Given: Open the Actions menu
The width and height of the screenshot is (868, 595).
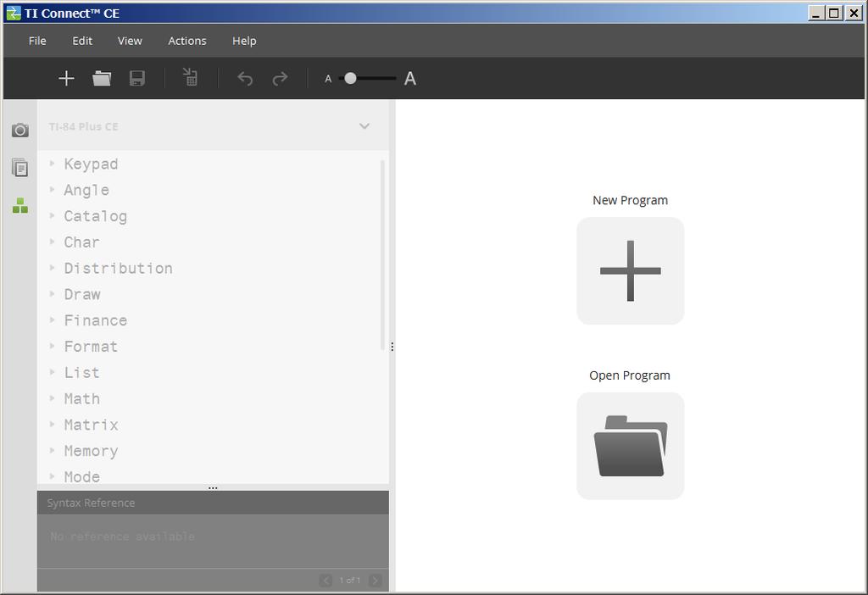Looking at the screenshot, I should click(x=187, y=41).
